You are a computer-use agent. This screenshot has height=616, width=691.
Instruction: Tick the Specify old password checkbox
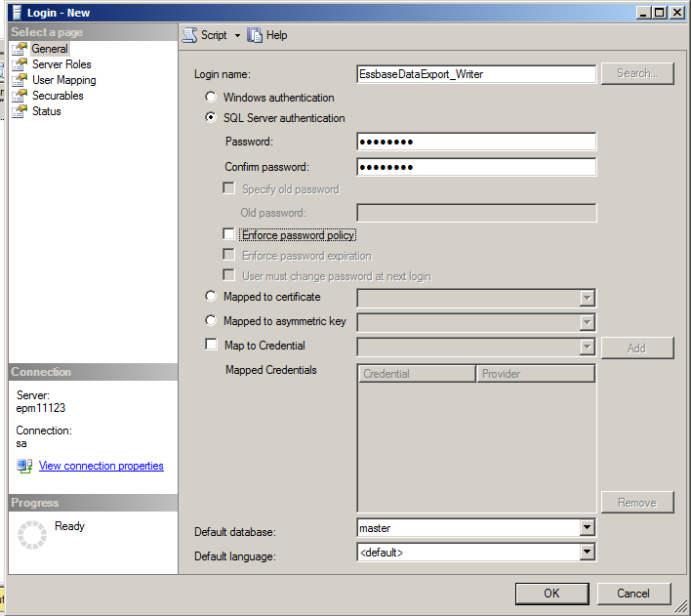228,188
